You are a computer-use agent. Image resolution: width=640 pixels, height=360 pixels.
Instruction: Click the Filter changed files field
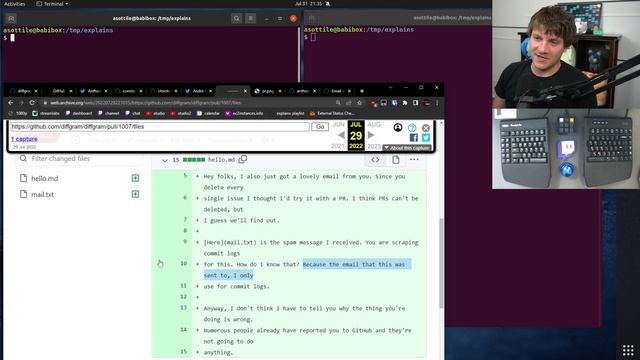(80, 159)
